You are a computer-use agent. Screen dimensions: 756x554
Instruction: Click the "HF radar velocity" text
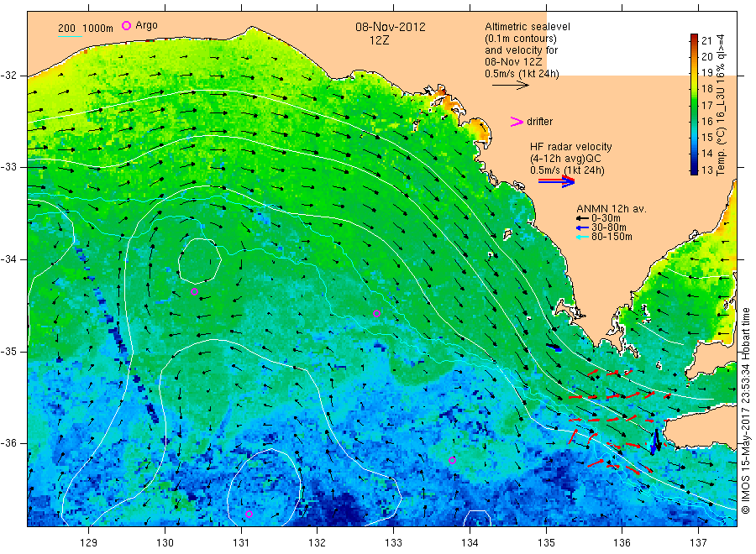[571, 146]
